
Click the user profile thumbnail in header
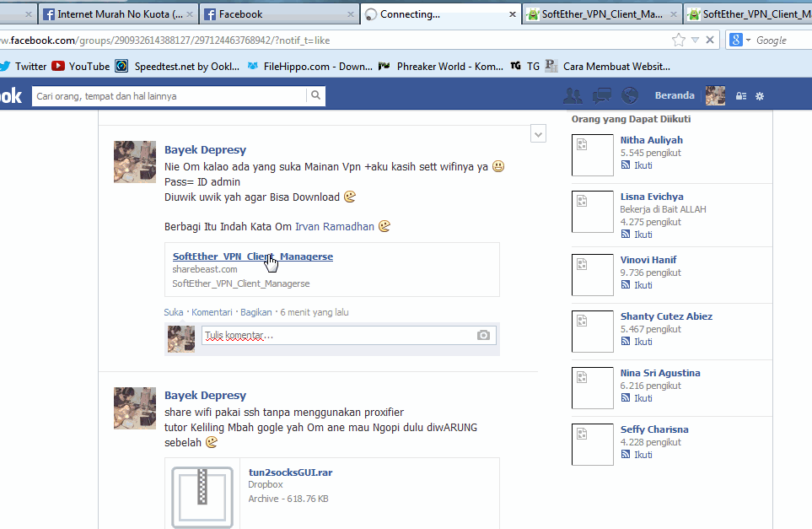pyautogui.click(x=715, y=96)
